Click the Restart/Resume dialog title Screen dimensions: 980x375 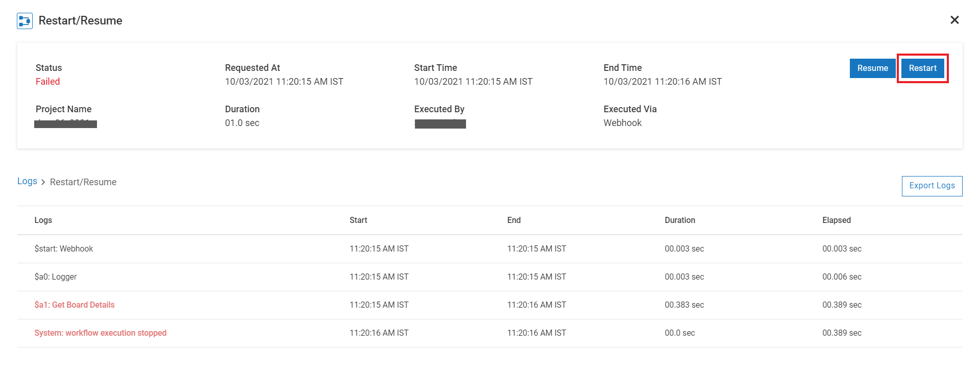81,21
